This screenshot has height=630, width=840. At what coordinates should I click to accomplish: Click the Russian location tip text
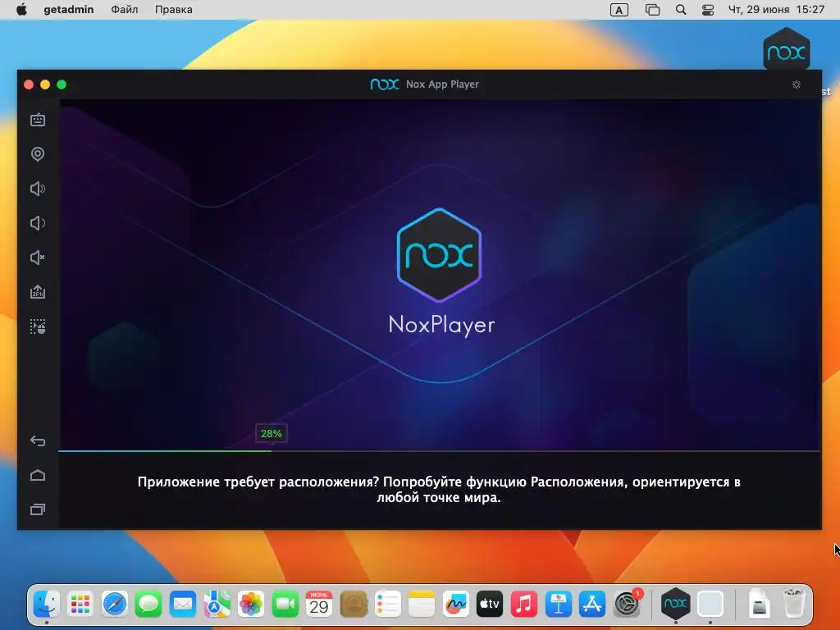coord(439,490)
